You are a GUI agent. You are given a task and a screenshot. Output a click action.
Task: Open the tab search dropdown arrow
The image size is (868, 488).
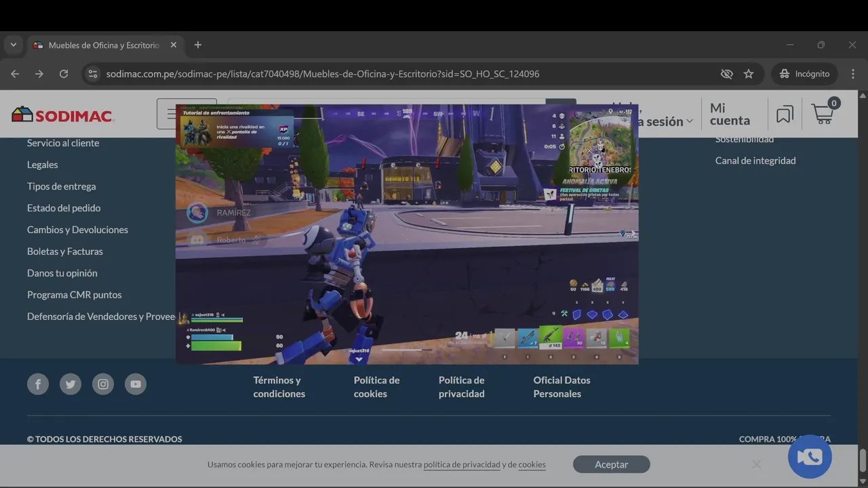pyautogui.click(x=13, y=45)
